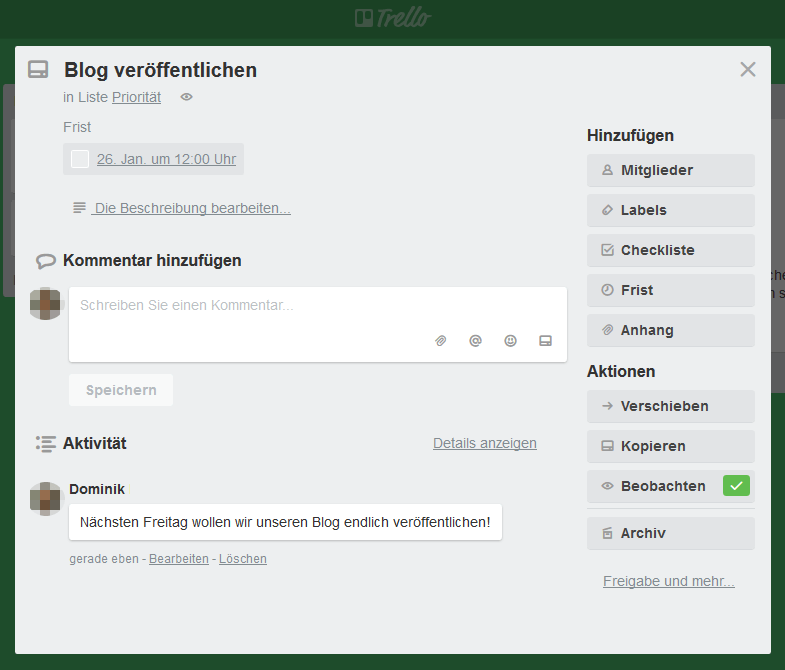Expand the Details anzeigen activity link

point(484,443)
